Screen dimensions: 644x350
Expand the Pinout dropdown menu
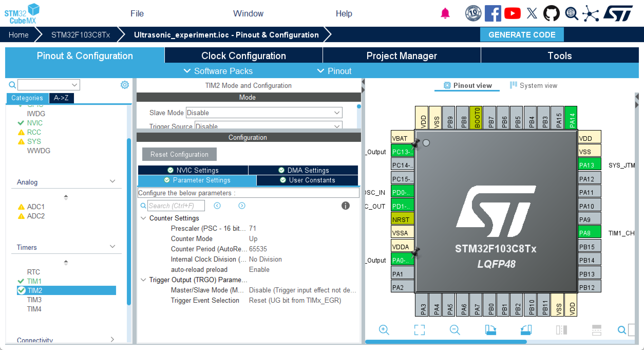334,71
